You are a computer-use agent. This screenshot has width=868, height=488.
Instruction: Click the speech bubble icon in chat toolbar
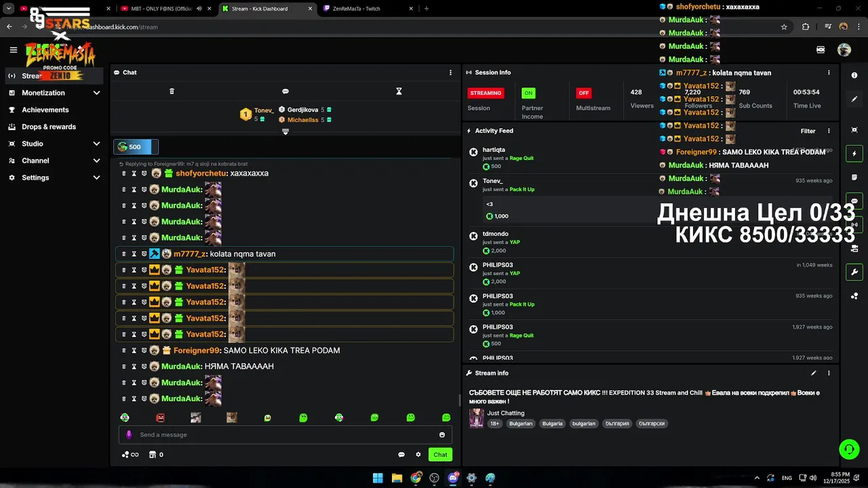pyautogui.click(x=285, y=91)
